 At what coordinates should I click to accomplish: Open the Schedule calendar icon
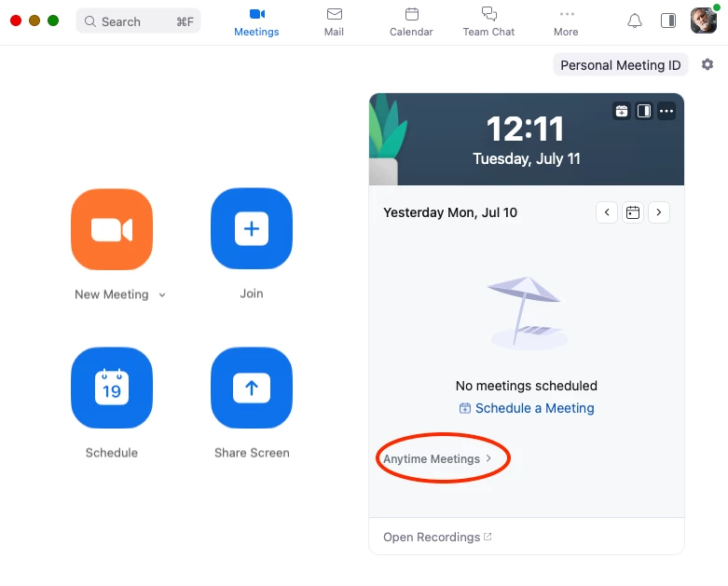click(112, 388)
